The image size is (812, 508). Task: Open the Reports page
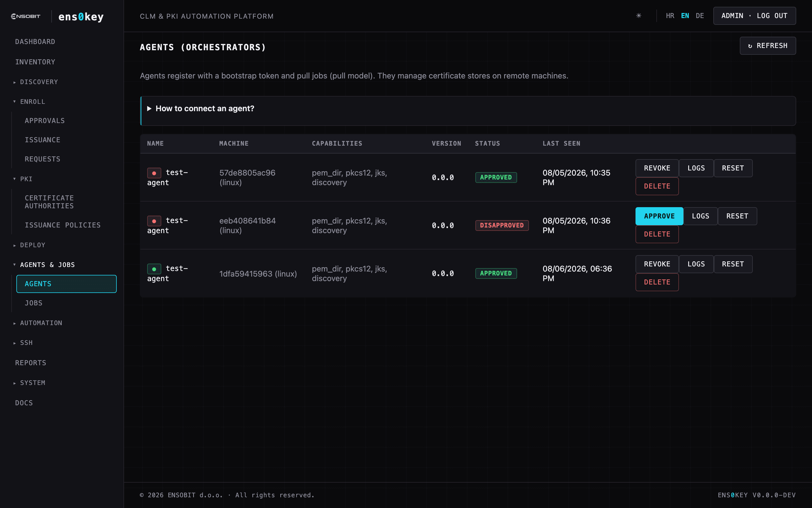coord(30,363)
